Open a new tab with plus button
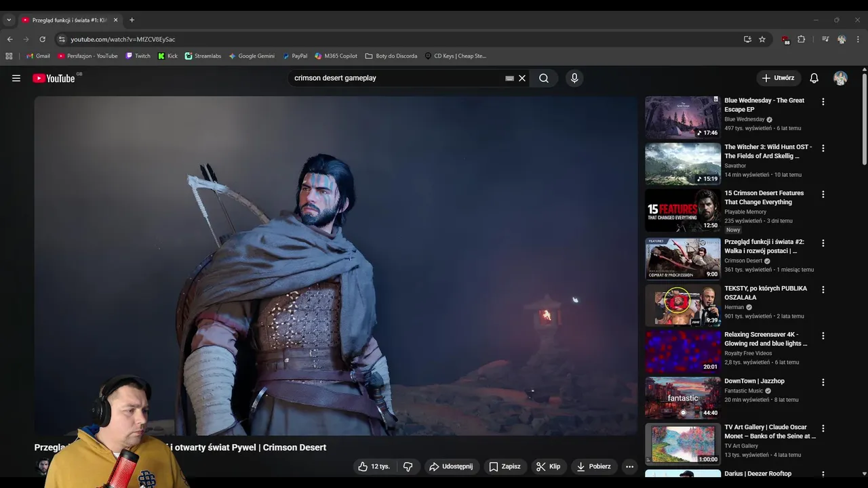This screenshot has height=488, width=868. point(132,20)
